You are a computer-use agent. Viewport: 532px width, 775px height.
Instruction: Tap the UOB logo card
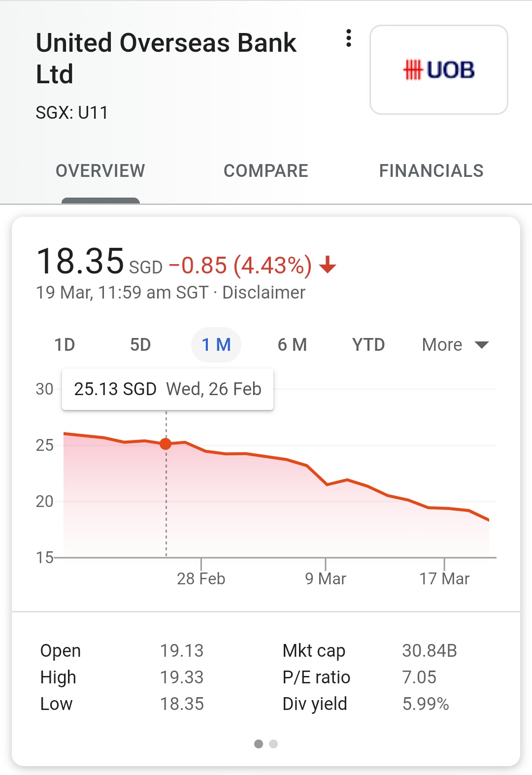pos(438,70)
